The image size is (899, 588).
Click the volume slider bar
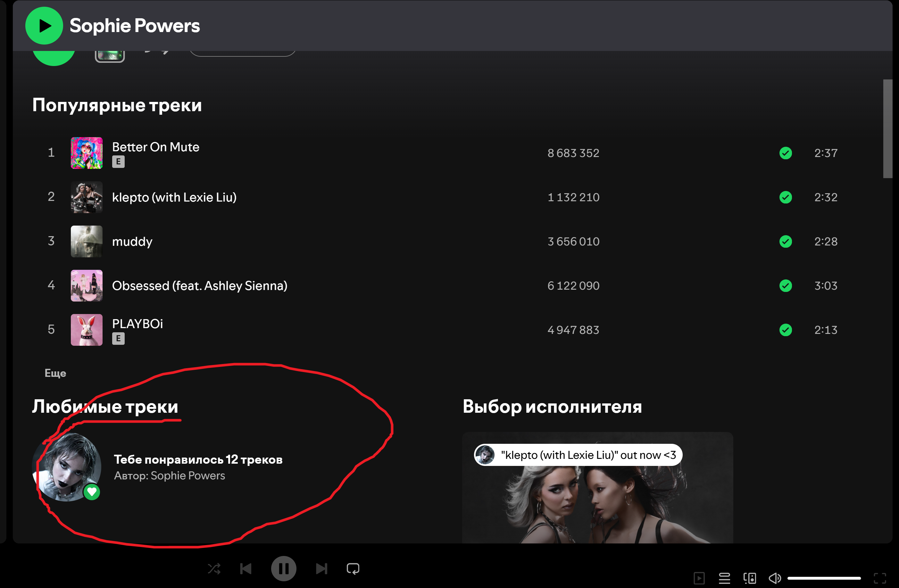coord(824,578)
